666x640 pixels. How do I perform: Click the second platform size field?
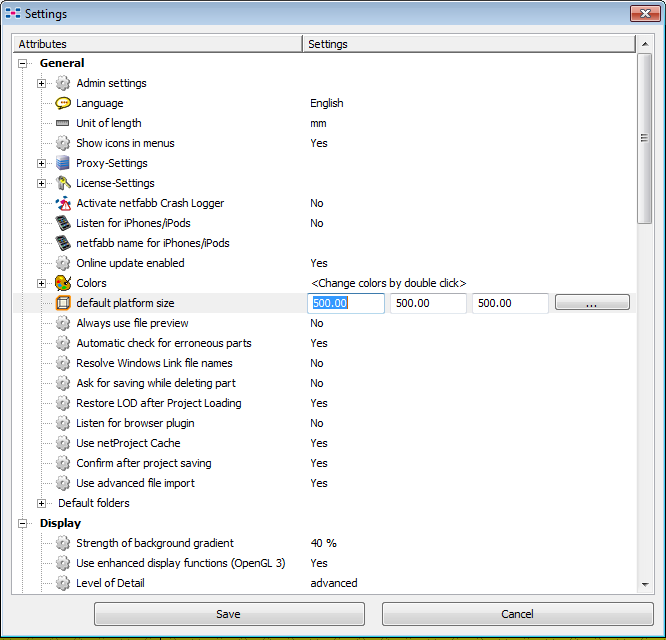[428, 303]
